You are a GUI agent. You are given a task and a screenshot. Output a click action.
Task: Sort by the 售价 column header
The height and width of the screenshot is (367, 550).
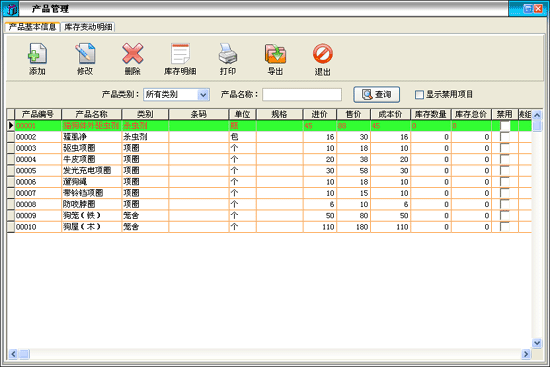[353, 114]
